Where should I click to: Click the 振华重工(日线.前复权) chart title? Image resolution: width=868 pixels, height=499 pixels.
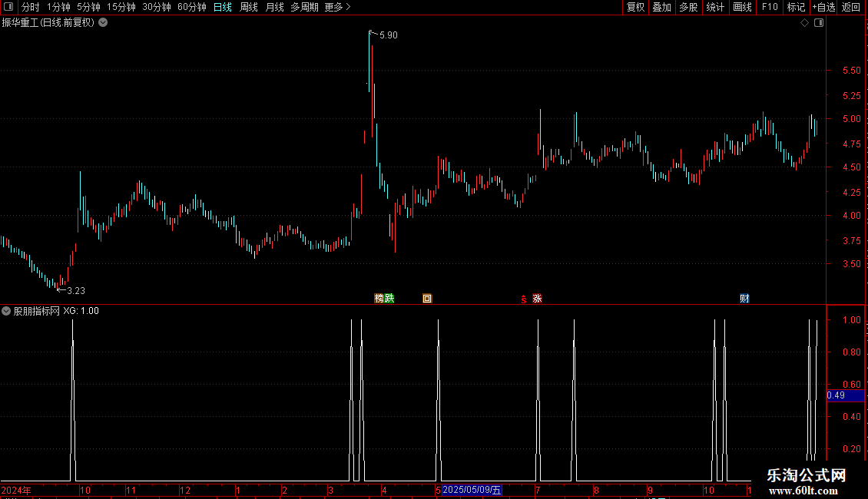pyautogui.click(x=48, y=23)
